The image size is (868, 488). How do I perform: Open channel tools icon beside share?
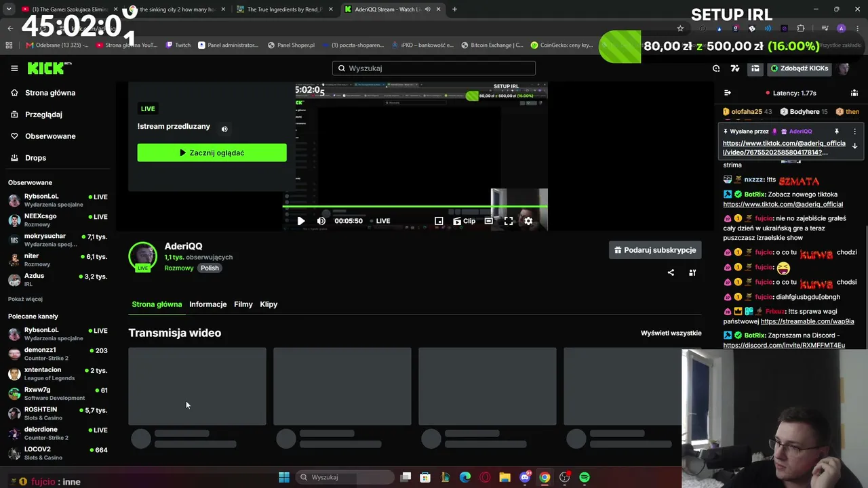[692, 272]
